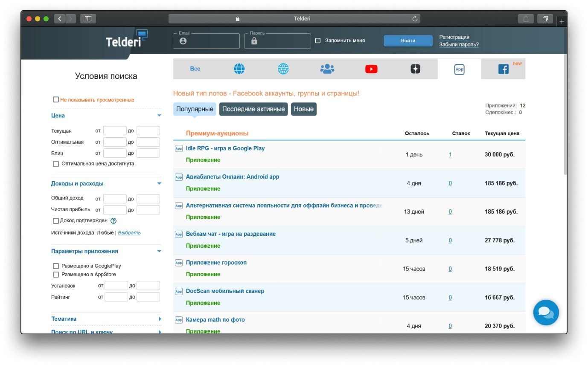Click Установок from input field
This screenshot has height=365, width=588.
coord(116,286)
